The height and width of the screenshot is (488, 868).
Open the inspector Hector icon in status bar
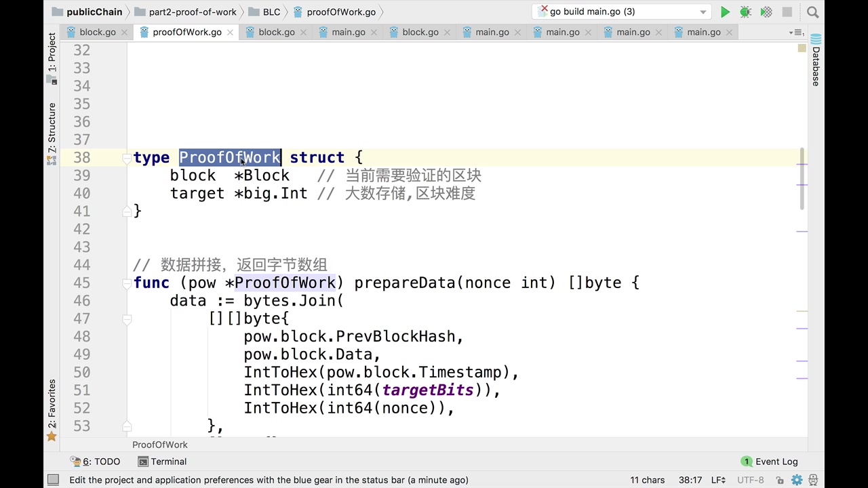click(812, 480)
